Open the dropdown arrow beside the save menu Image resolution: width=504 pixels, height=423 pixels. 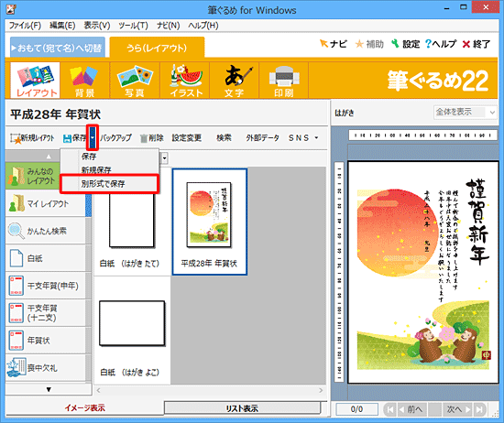coord(164,158)
